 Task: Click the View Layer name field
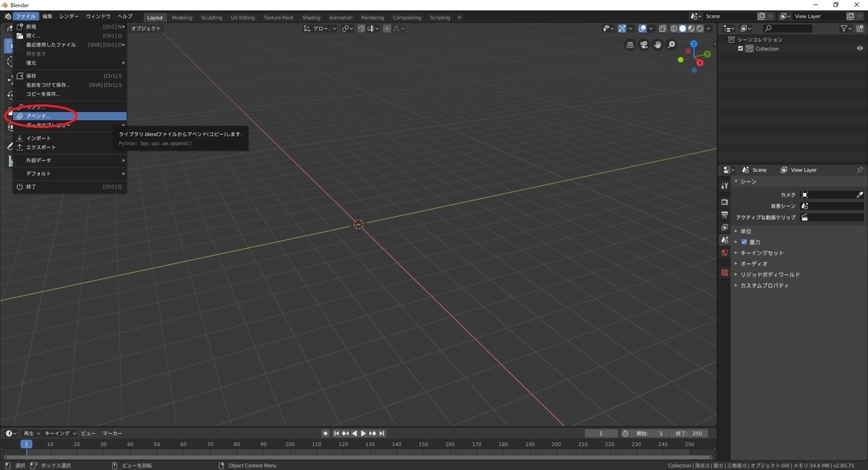[819, 16]
